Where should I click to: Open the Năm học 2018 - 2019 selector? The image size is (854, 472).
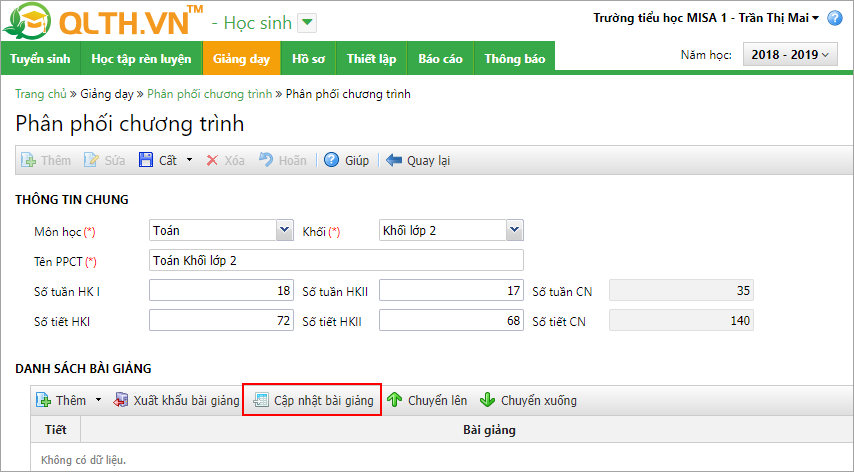coord(789,55)
